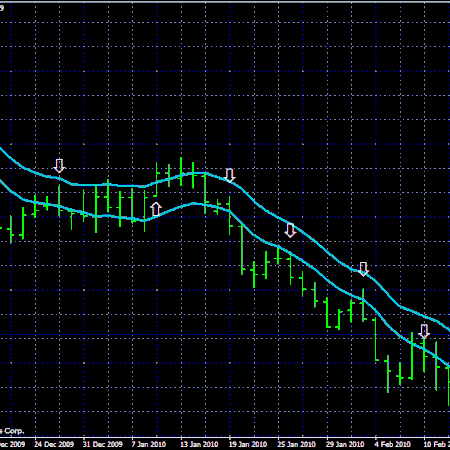Click the "25 Jan 2010" date label
The height and width of the screenshot is (450, 450).
[x=296, y=444]
